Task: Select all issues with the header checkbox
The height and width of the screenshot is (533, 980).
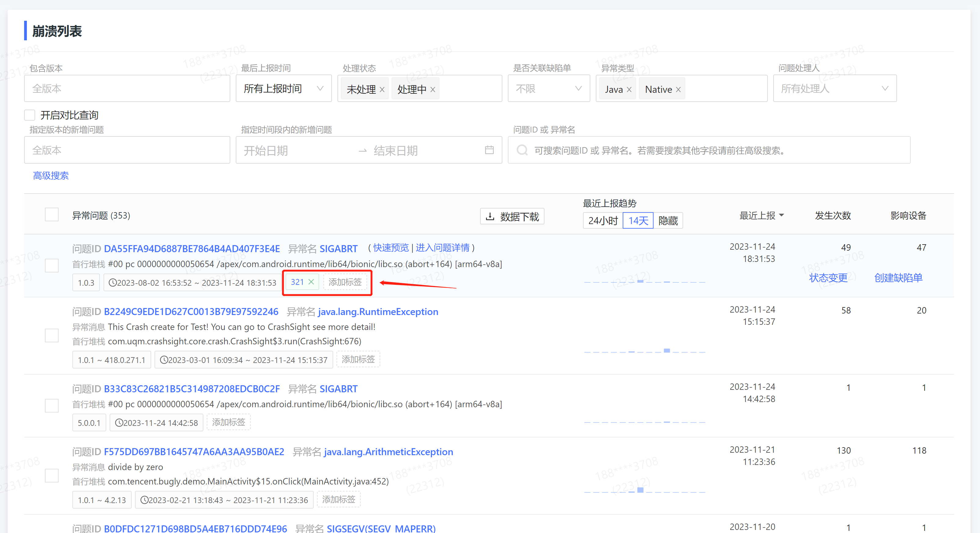Action: 51,214
